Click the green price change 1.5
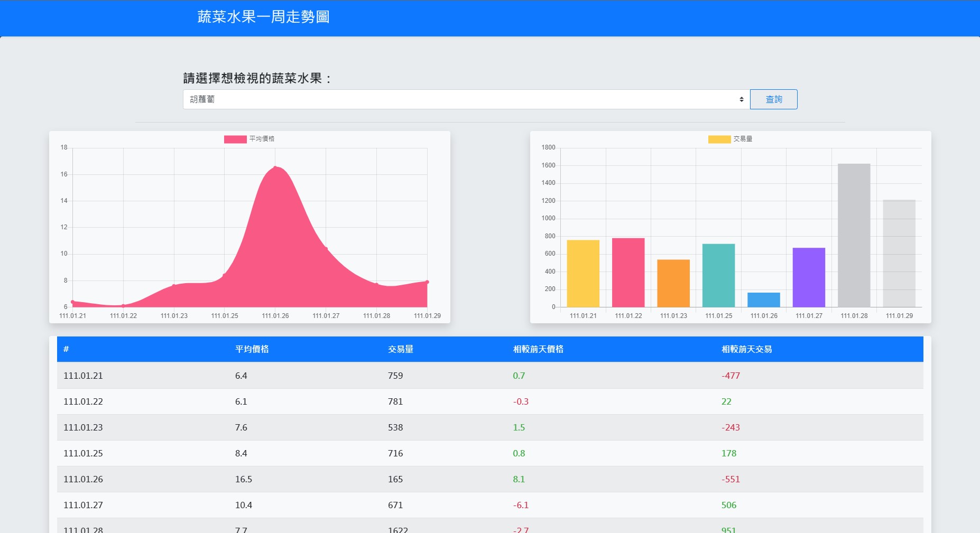 [519, 427]
